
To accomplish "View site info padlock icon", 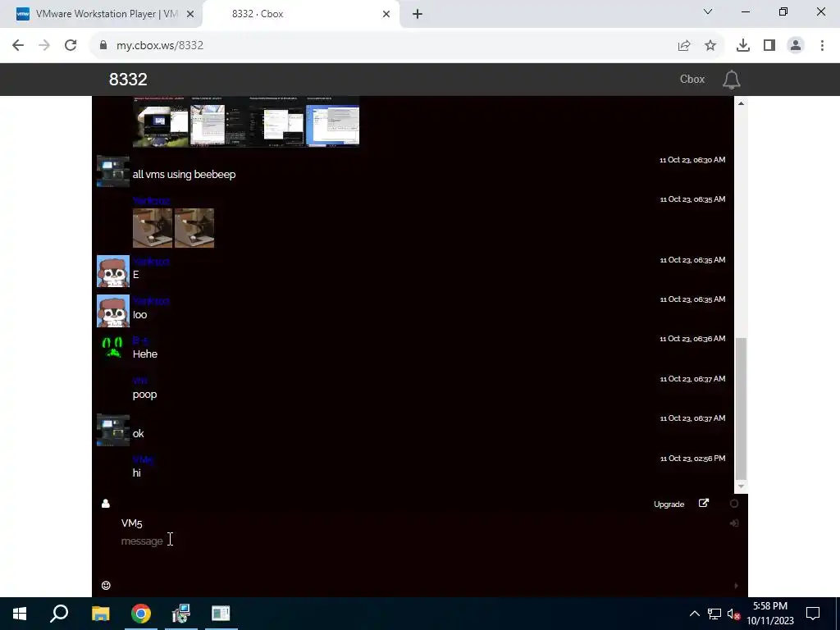I will pos(103,45).
